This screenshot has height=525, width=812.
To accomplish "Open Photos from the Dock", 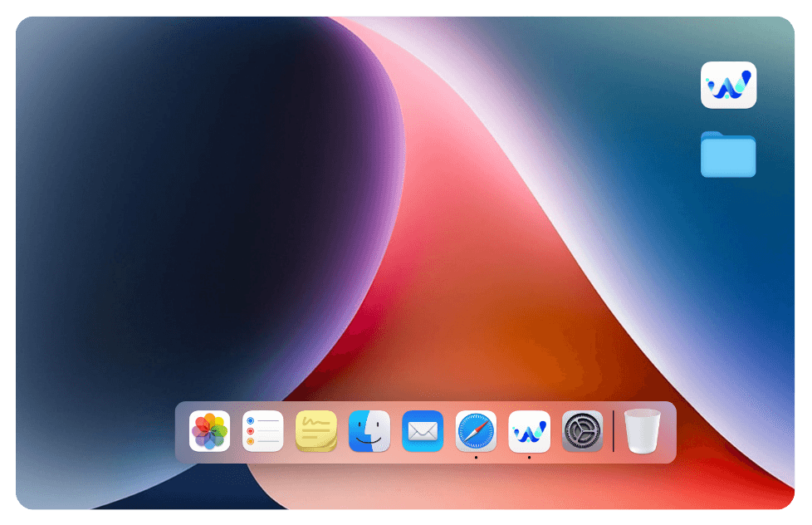I will click(209, 431).
